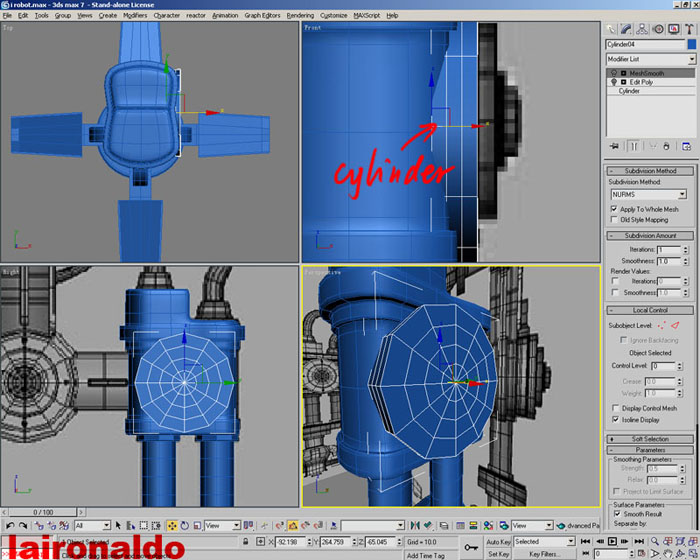
Task: Open the Modifiers menu
Action: 134,16
